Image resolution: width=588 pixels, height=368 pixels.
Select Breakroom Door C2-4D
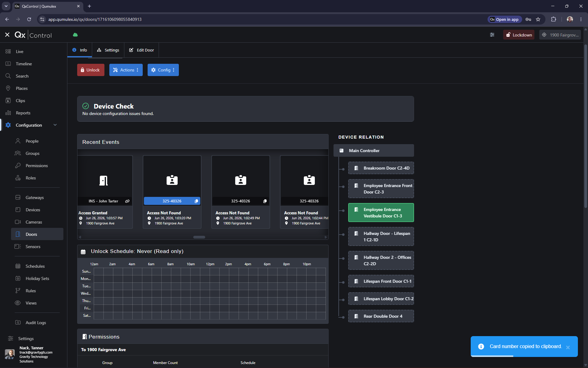pos(381,168)
